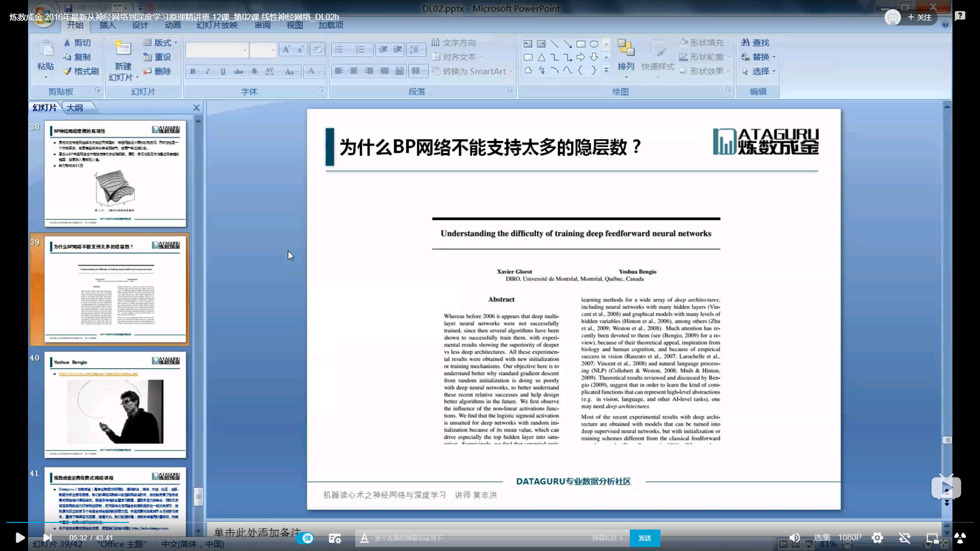The width and height of the screenshot is (980, 551).
Task: Click the Decrease Indent icon
Action: 383,50
